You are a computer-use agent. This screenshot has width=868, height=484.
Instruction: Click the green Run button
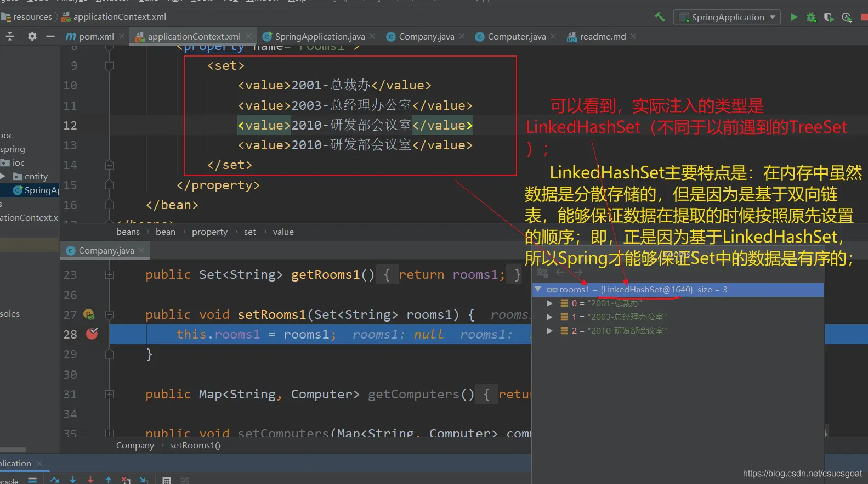click(x=793, y=17)
